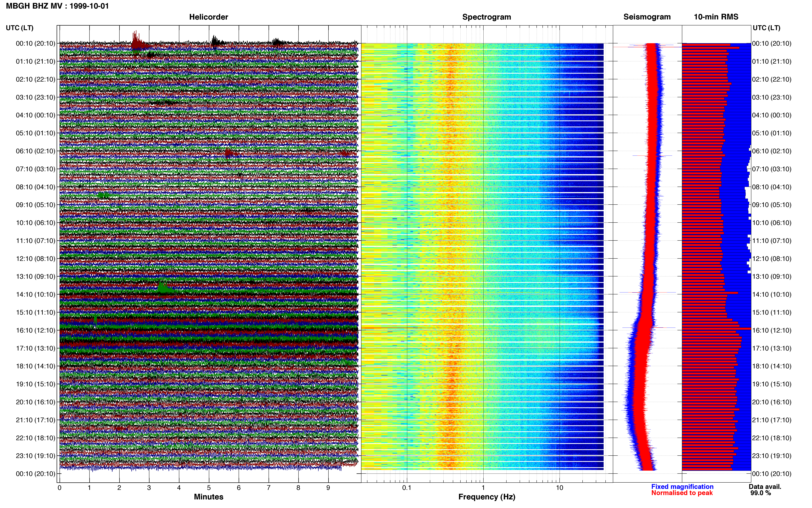Click left time label '17:10 (13:10)'

[36, 348]
